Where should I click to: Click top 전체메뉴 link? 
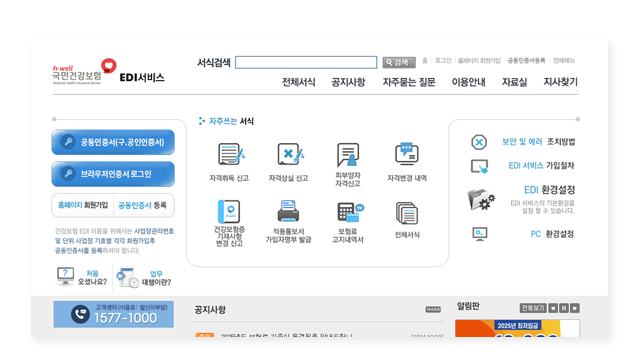(x=564, y=60)
